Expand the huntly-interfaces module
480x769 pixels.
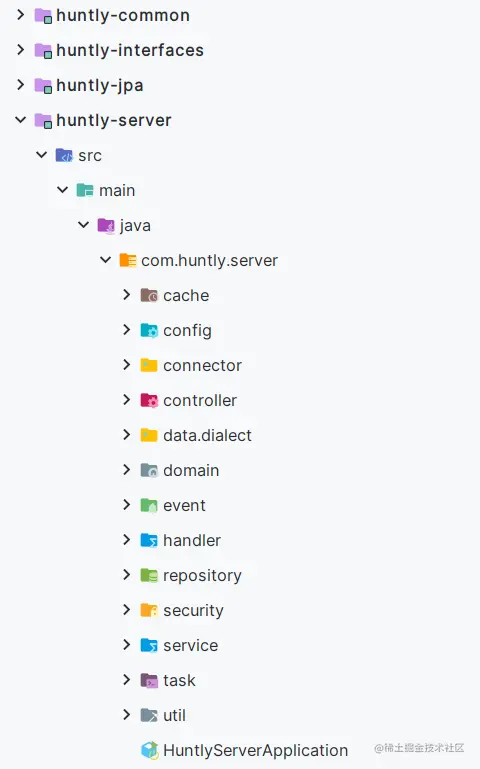coord(21,50)
